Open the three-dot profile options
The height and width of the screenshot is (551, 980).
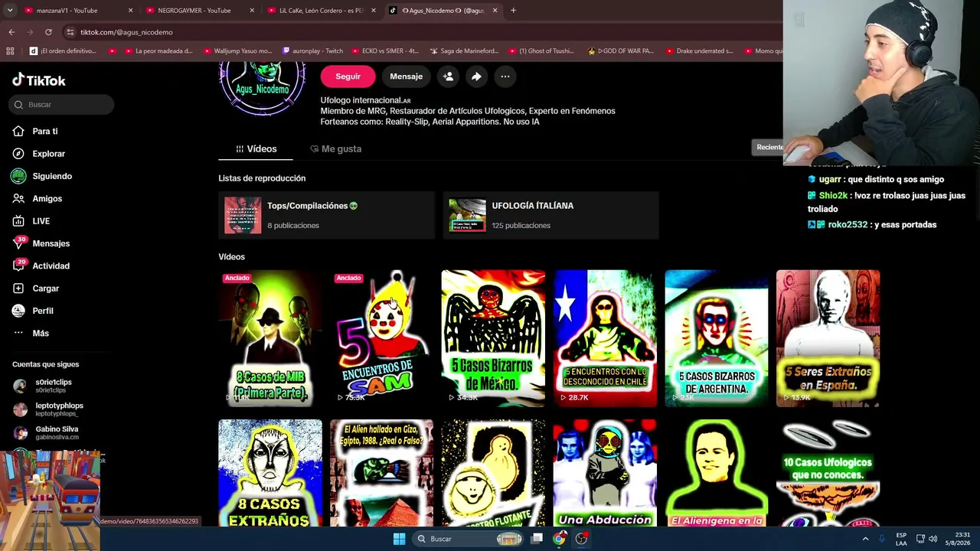point(505,77)
